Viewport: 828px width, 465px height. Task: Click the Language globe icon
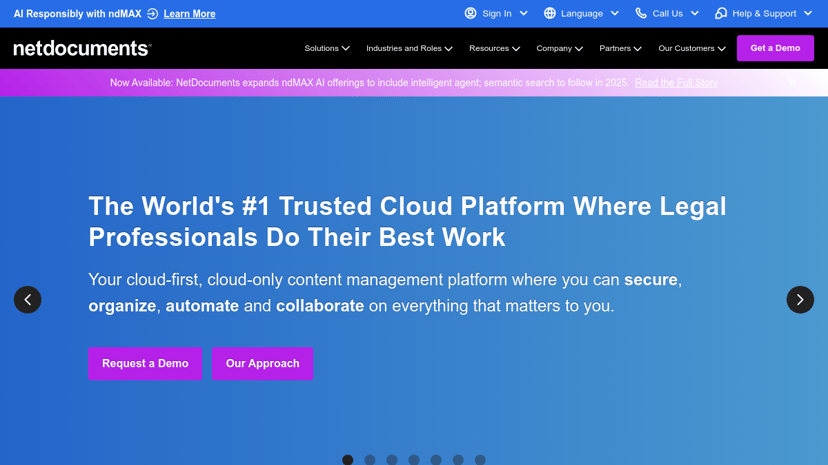click(550, 13)
